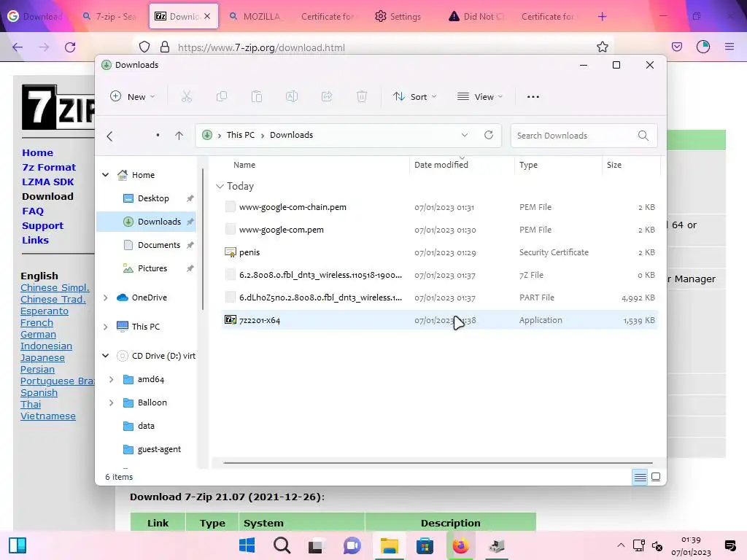The height and width of the screenshot is (560, 747).
Task: Expand address bar history dropdown
Action: tap(465, 135)
